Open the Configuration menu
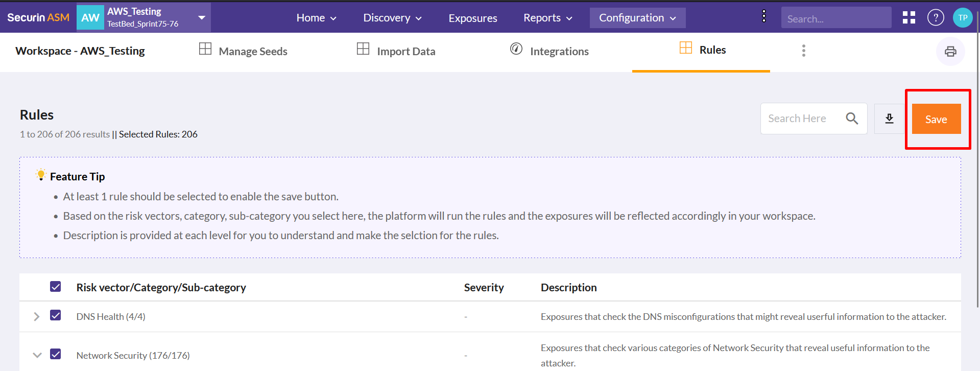 pos(637,18)
